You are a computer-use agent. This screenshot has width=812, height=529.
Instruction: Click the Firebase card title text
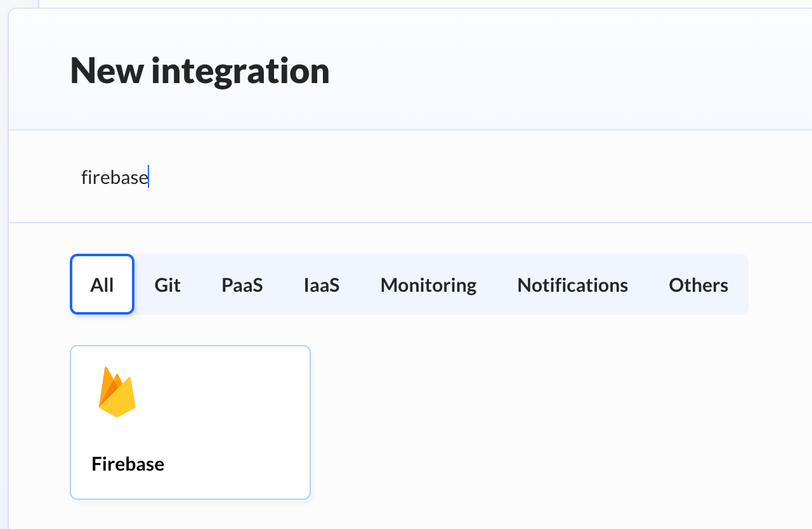pyautogui.click(x=128, y=464)
